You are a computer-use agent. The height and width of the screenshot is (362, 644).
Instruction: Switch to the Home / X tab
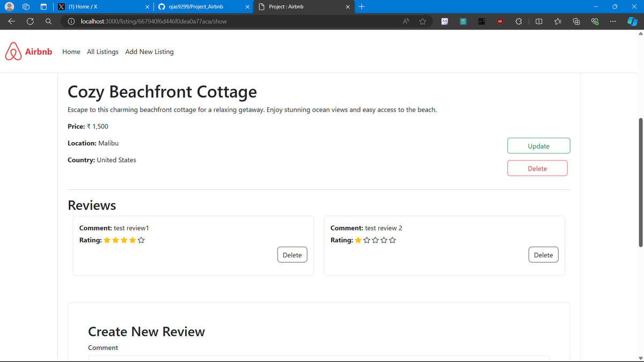coord(103,6)
